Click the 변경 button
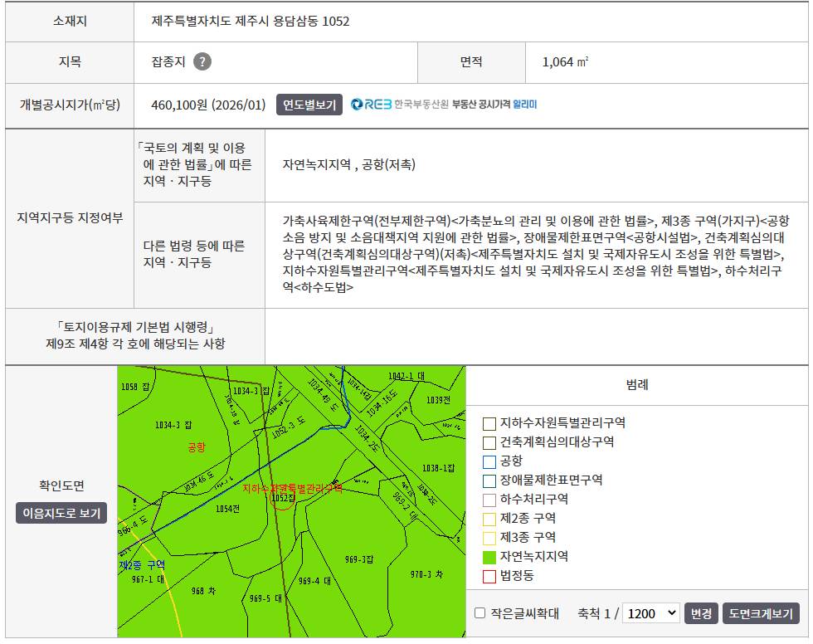This screenshot has height=644, width=813. 701,613
